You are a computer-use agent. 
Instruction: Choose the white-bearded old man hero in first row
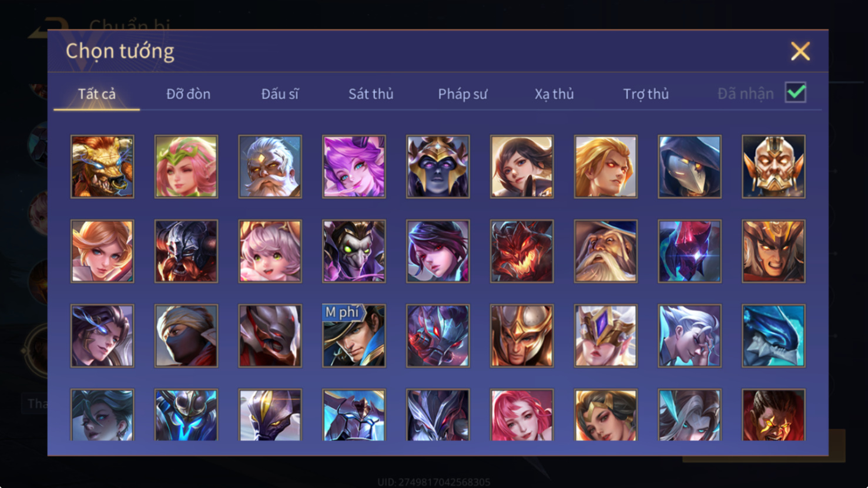[270, 167]
